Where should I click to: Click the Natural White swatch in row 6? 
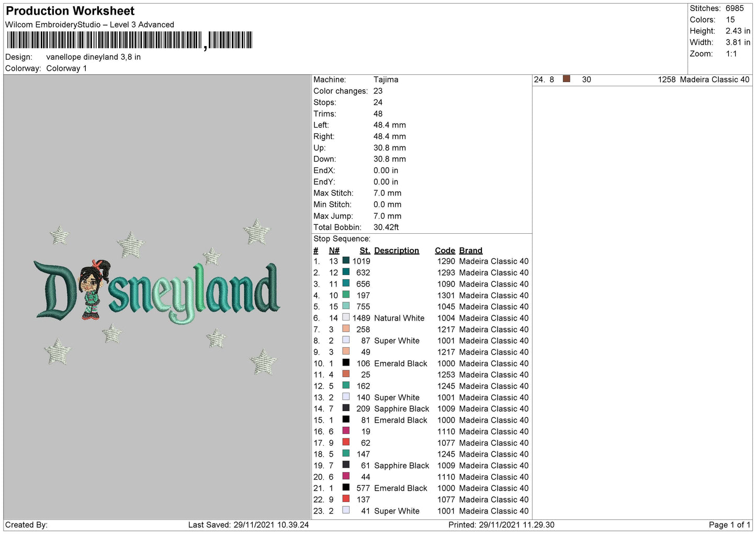pos(346,317)
